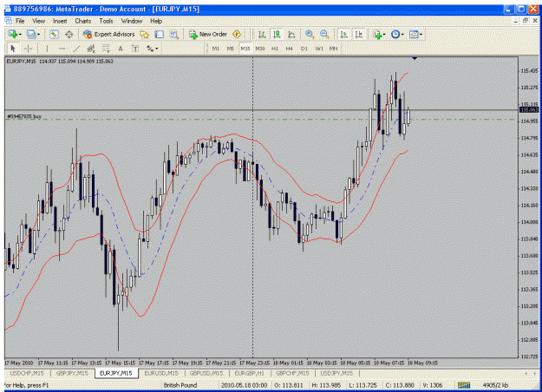Open the Window menu
Screen dimensions: 542x392
(132, 21)
